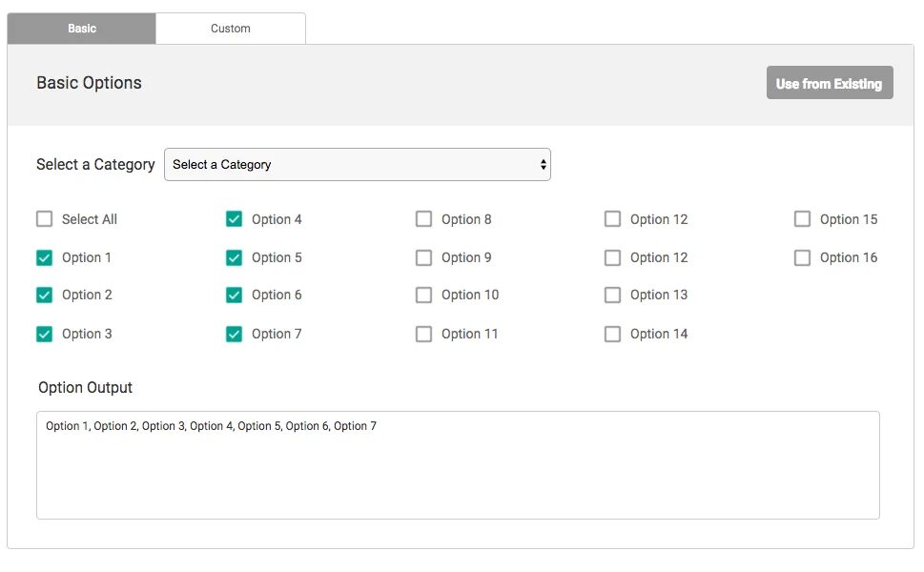This screenshot has height=572, width=924.
Task: Check the Option 10 checkbox
Action: point(424,296)
